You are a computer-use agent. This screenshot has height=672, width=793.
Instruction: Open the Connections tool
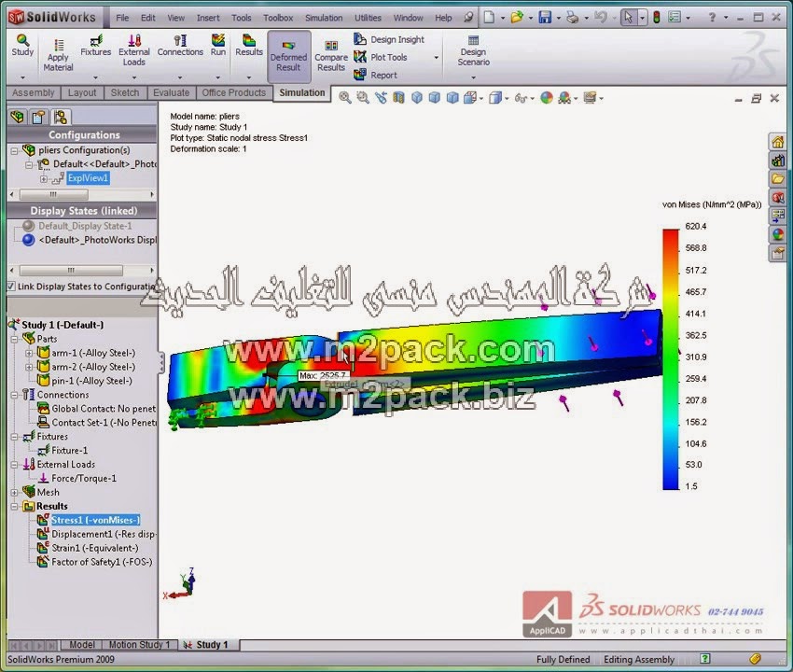coord(180,45)
